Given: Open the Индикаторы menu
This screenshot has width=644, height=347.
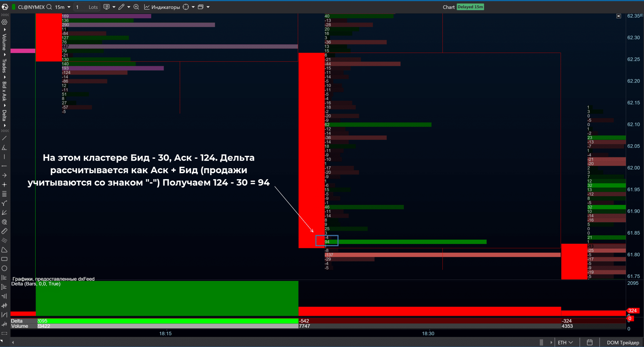Looking at the screenshot, I should click(x=162, y=7).
